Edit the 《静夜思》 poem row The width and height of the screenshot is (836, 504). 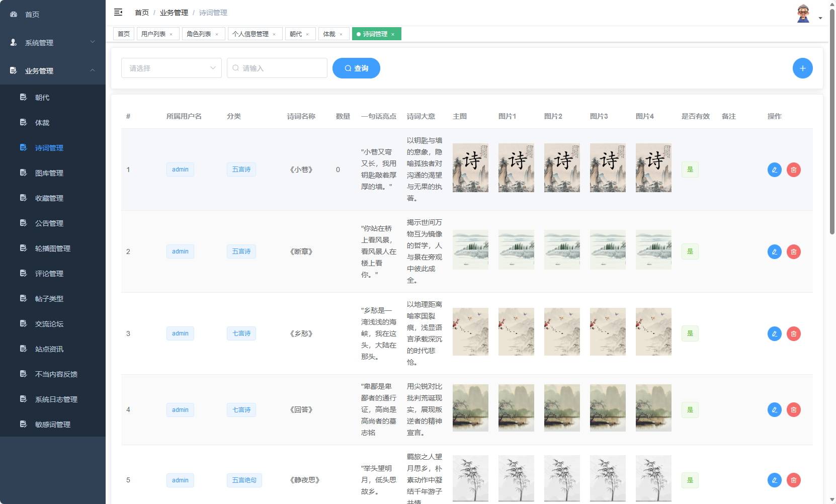(774, 480)
